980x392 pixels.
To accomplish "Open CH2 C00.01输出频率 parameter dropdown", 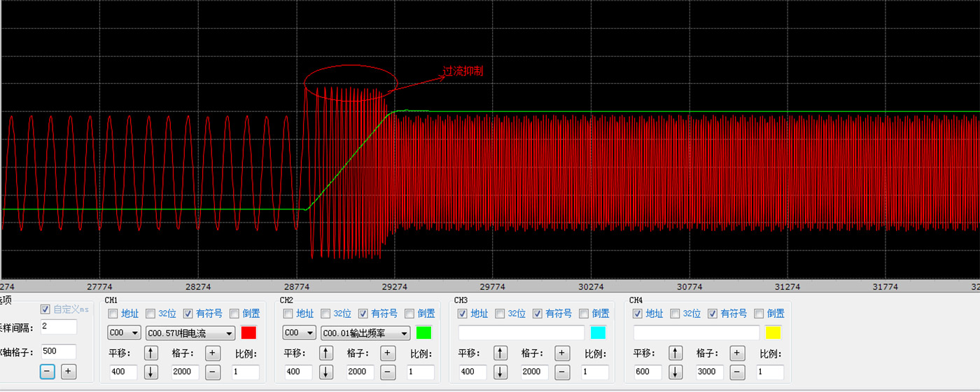I will (x=365, y=332).
